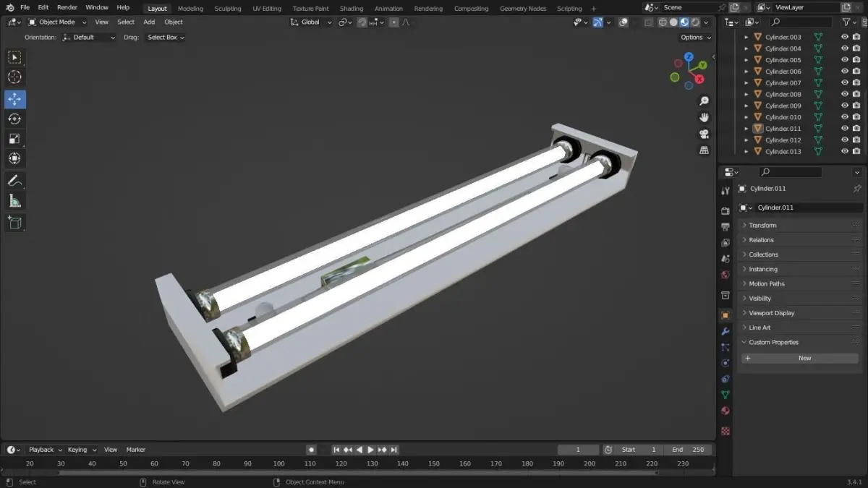
Task: Open the Keying popover
Action: pos(81,450)
